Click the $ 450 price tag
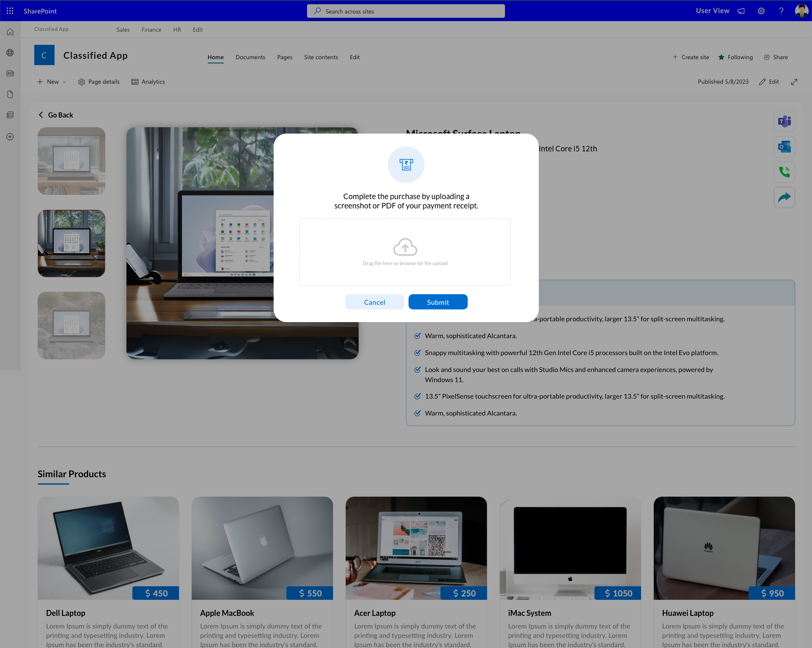812x648 pixels. click(156, 593)
